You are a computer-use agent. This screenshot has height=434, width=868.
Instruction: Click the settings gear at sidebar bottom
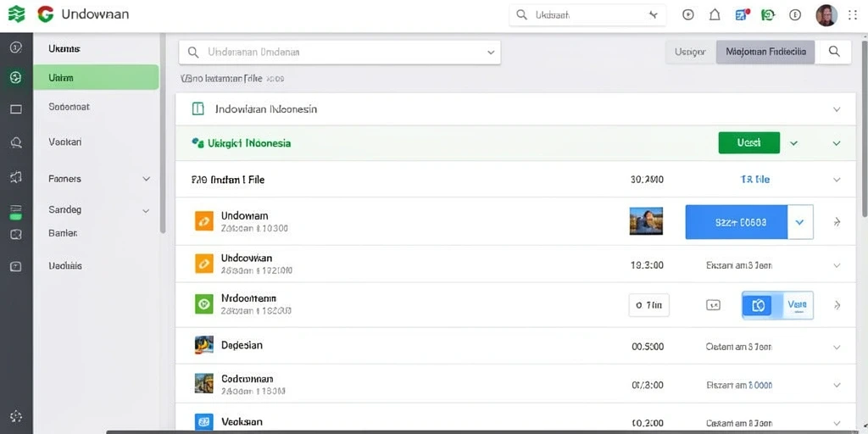pyautogui.click(x=16, y=416)
